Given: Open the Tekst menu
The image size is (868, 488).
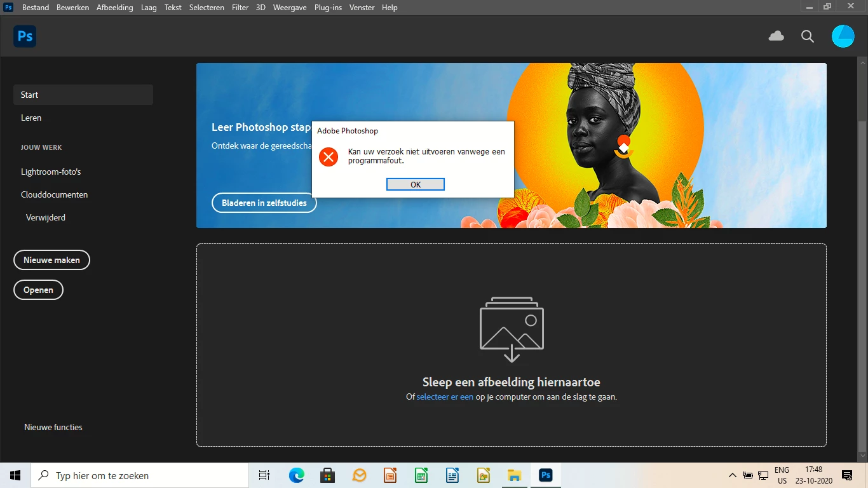Looking at the screenshot, I should coord(173,8).
